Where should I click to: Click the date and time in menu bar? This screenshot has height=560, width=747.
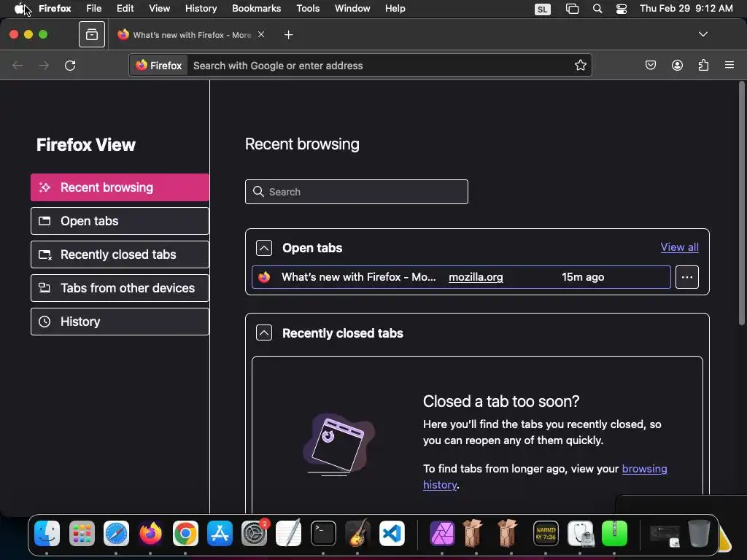pos(686,8)
